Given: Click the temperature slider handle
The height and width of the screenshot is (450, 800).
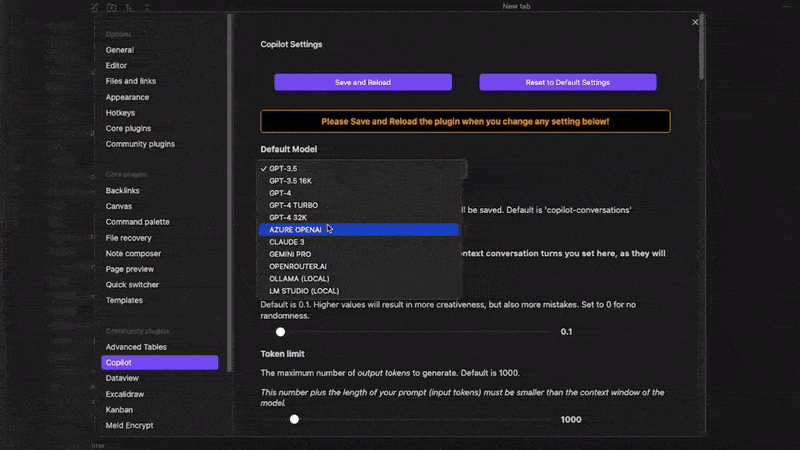Looking at the screenshot, I should [280, 332].
